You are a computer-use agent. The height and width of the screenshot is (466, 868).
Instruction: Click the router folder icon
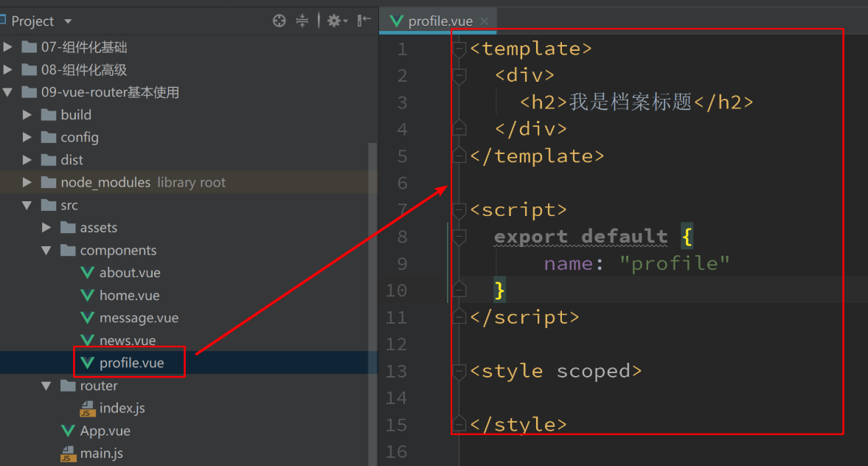click(68, 386)
